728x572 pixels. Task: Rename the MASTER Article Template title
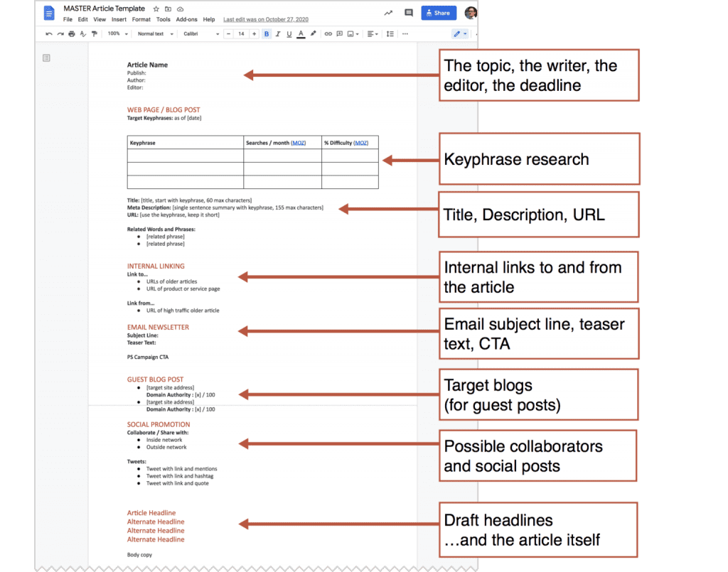[104, 9]
